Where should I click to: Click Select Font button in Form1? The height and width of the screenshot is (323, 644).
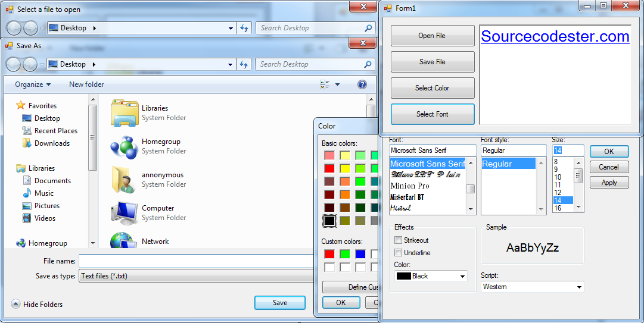point(433,114)
